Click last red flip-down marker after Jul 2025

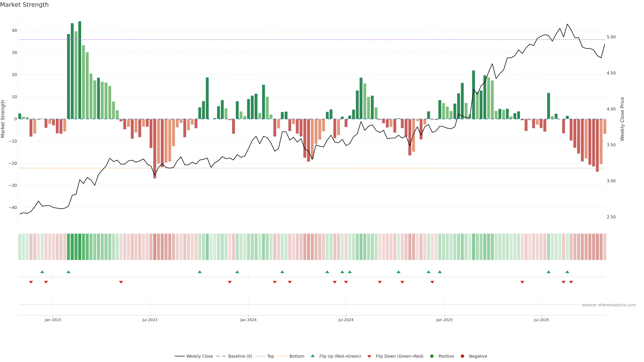pyautogui.click(x=571, y=282)
